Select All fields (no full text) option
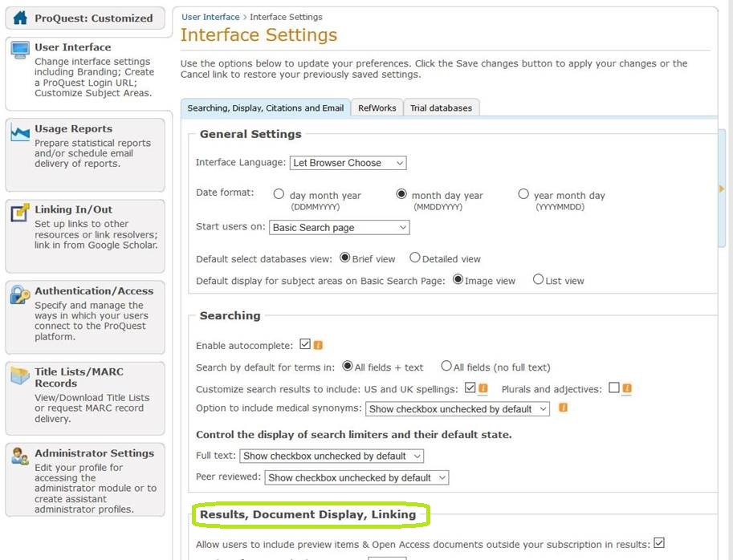The width and height of the screenshot is (733, 560). (446, 366)
